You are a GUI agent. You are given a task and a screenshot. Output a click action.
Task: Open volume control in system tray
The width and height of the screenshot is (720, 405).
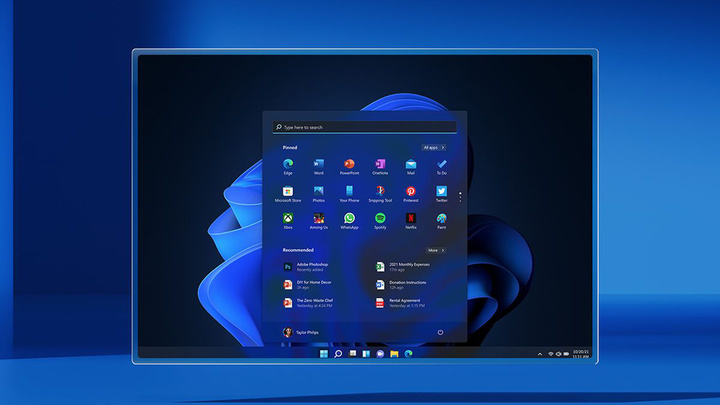click(558, 354)
